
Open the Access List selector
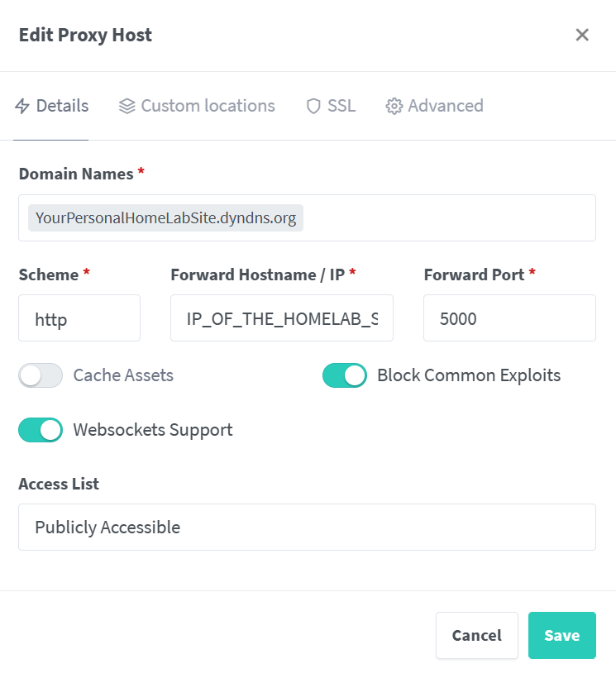pyautogui.click(x=307, y=527)
